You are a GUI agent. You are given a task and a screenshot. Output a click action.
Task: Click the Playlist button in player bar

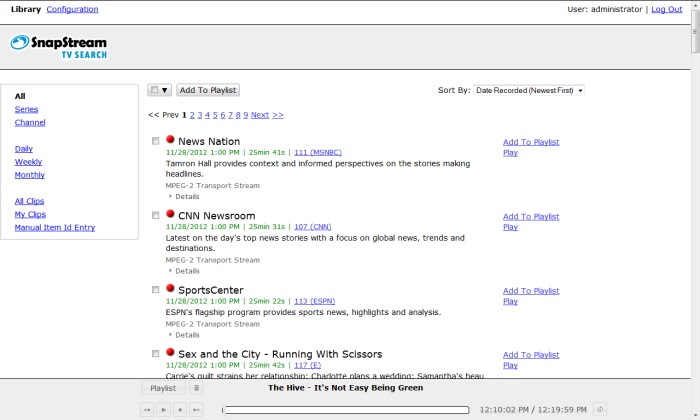coord(163,388)
